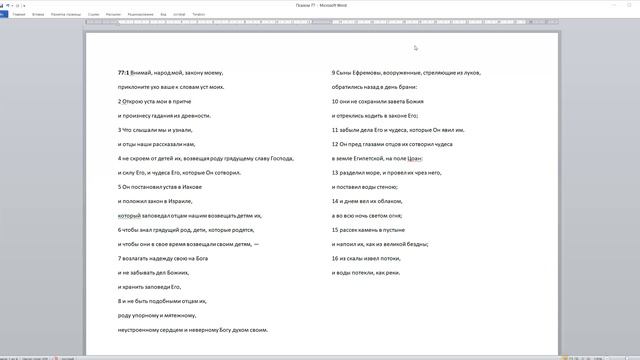The height and width of the screenshot is (360, 640).
Task: Click the Undo icon in quick access toolbar
Action: pos(7,6)
